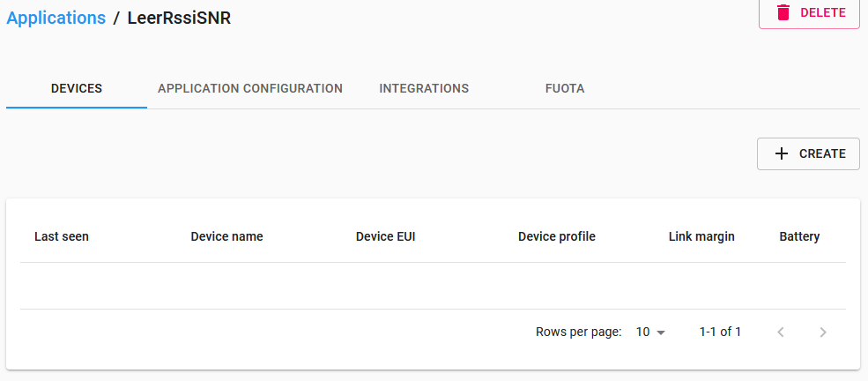
Task: Select the INTEGRATIONS tab
Action: (424, 88)
